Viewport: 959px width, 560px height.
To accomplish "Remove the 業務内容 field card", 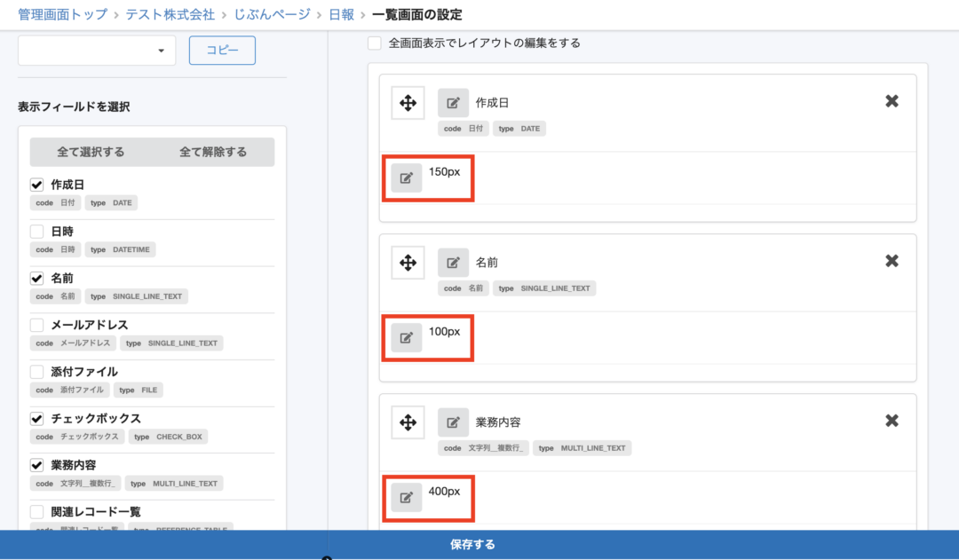I will [x=892, y=421].
